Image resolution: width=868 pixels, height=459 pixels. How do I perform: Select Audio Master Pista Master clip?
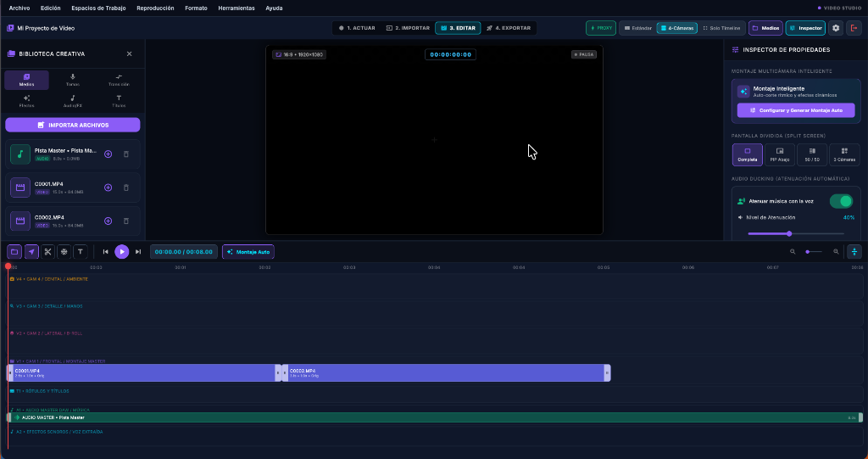click(x=435, y=417)
